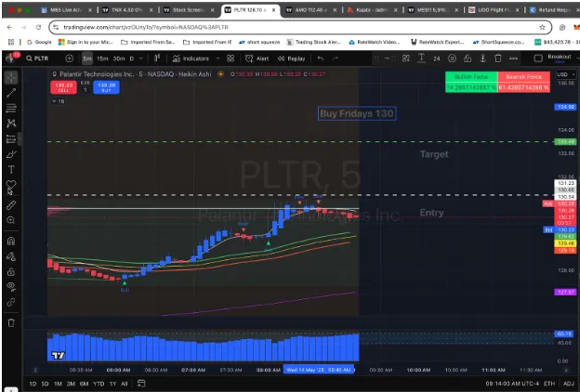The height and width of the screenshot is (392, 580).
Task: Select the ruler measure tool
Action: click(x=11, y=205)
